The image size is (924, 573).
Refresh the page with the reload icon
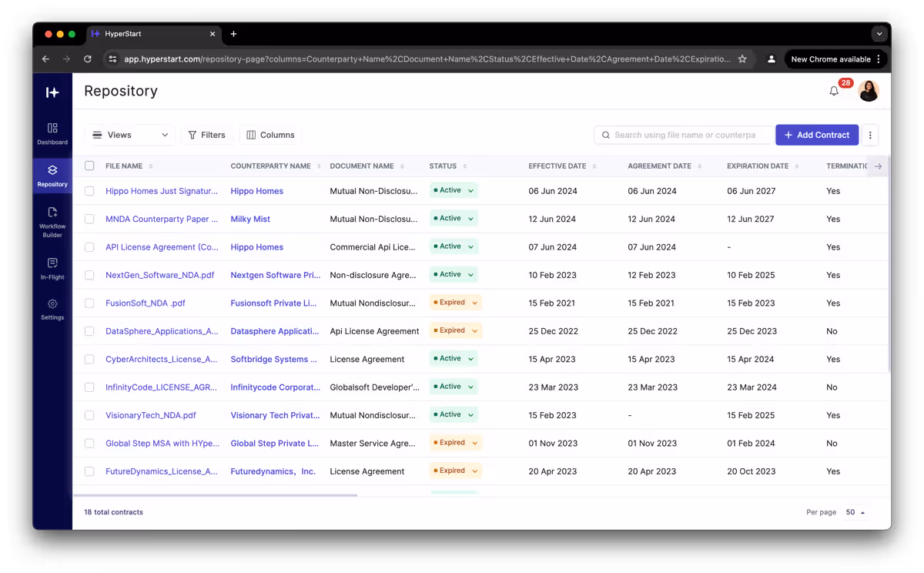(x=87, y=59)
